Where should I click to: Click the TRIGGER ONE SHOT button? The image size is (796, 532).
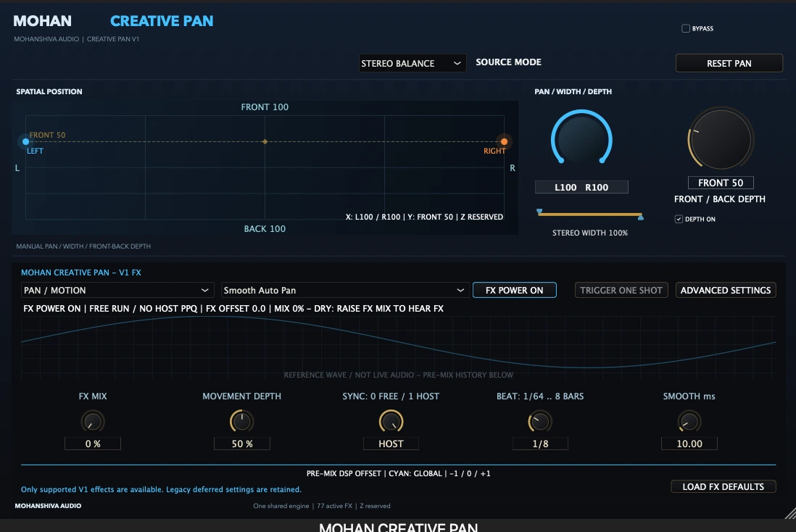[x=621, y=290]
